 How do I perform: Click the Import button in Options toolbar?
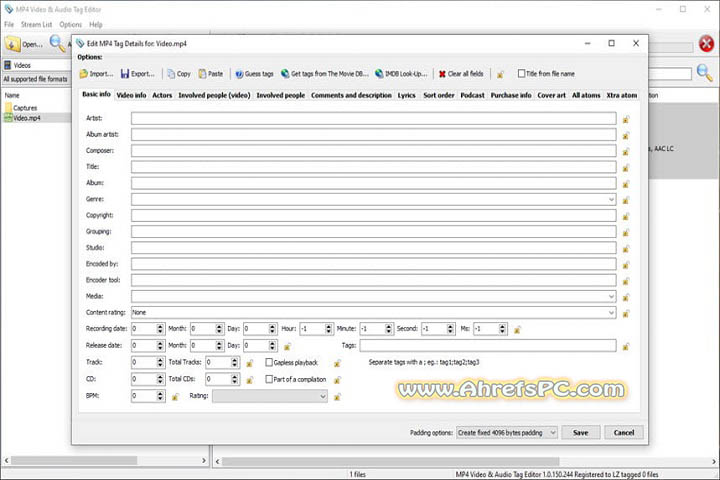point(96,73)
